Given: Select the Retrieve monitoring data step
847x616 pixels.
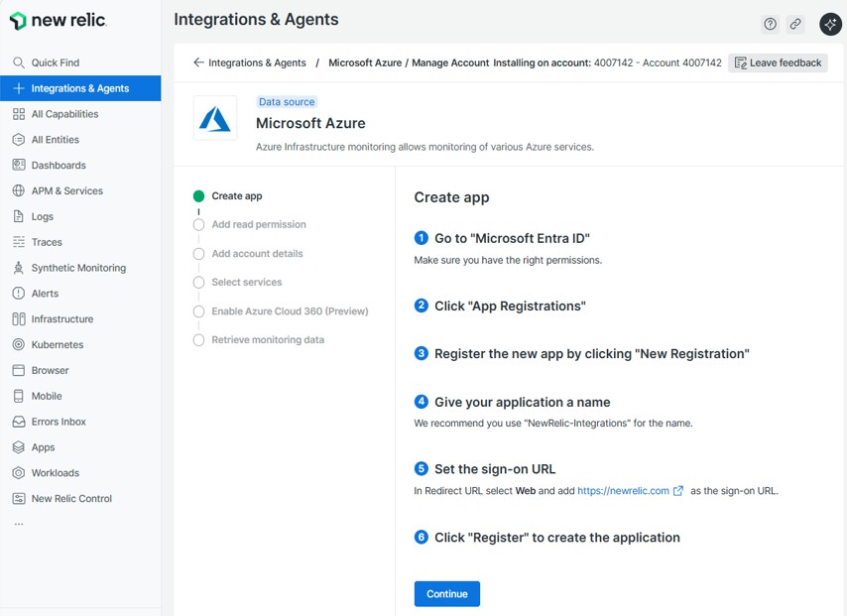Looking at the screenshot, I should pos(268,340).
